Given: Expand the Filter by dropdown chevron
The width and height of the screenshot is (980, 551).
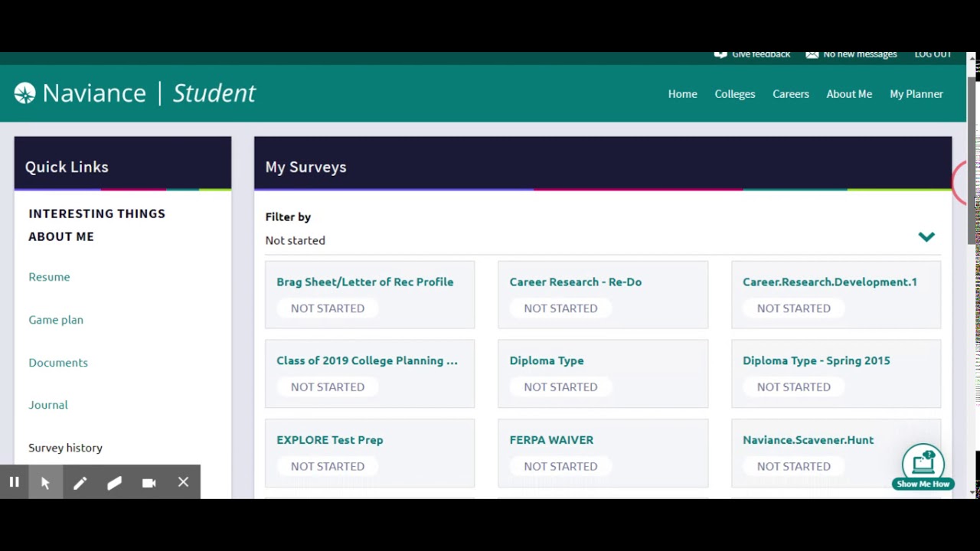Looking at the screenshot, I should tap(926, 236).
